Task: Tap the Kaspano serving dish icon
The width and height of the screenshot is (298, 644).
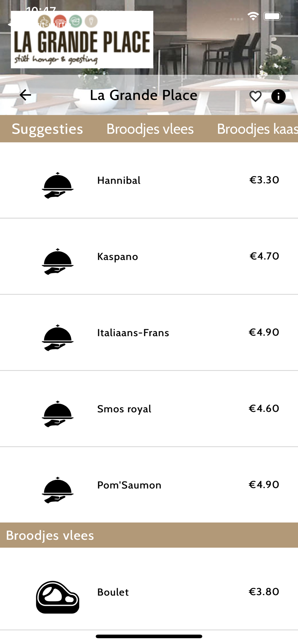Action: 58,261
